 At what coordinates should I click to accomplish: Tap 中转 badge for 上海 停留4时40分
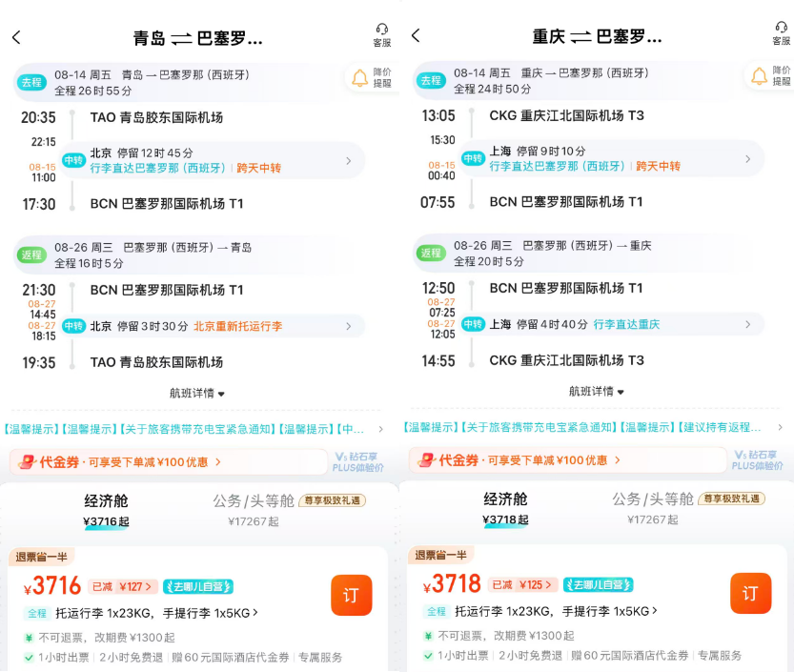pos(473,324)
